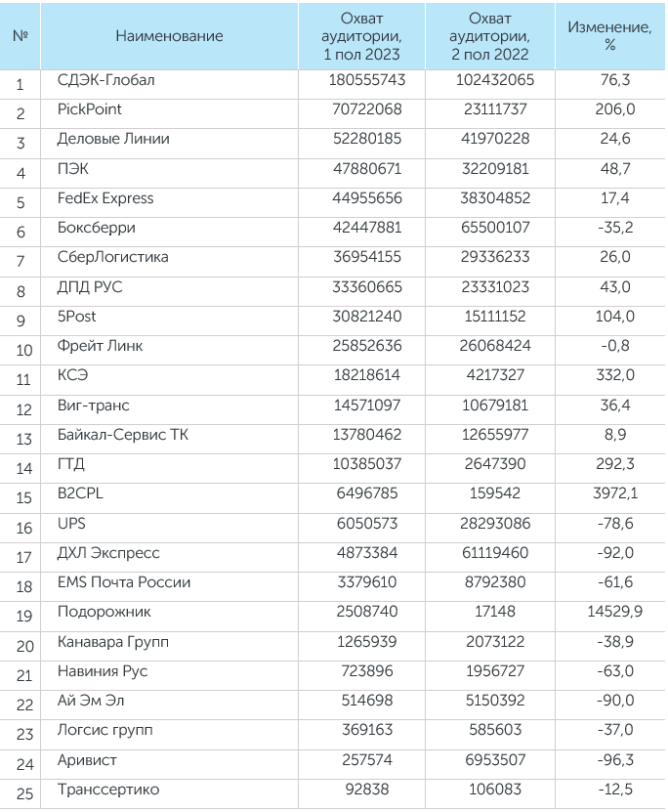The width and height of the screenshot is (668, 812).
Task: Select the Транссертико name cell
Action: point(108,790)
